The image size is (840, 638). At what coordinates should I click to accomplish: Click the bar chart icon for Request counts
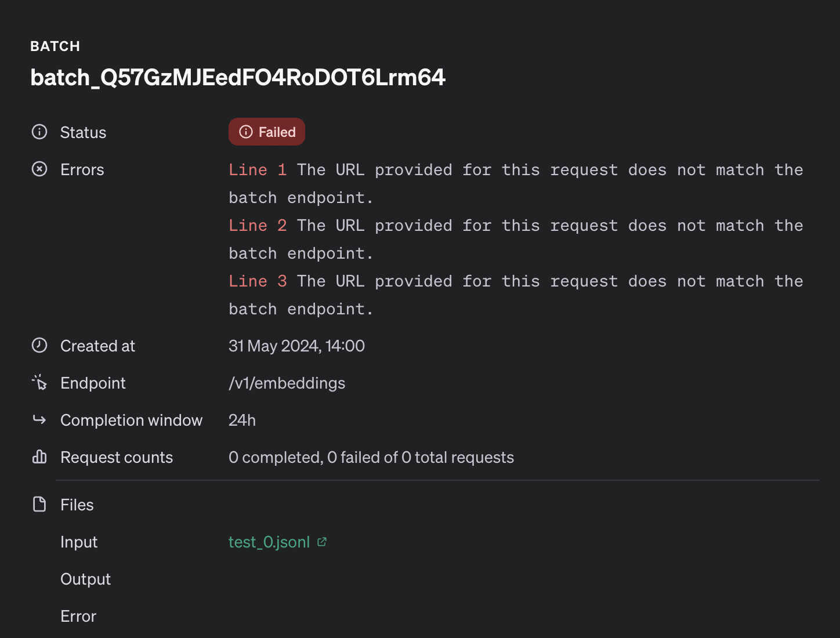[39, 456]
